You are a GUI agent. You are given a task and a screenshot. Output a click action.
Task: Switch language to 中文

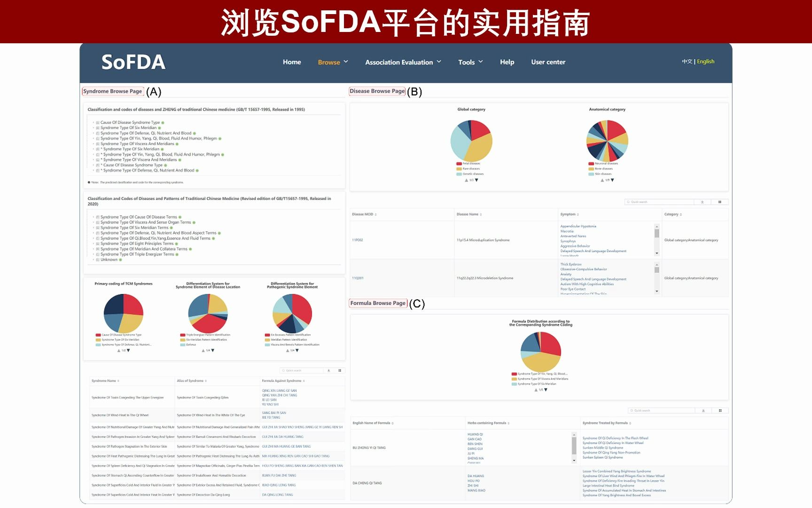click(x=687, y=62)
